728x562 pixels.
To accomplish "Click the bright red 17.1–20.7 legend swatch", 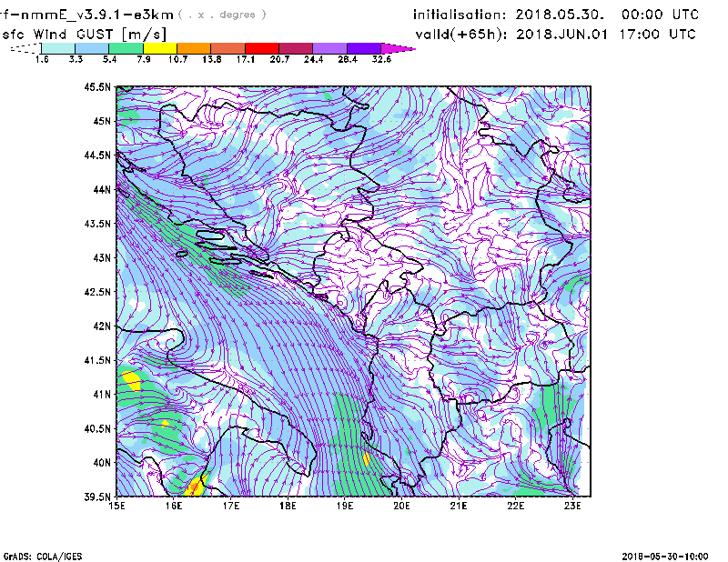I will [262, 48].
